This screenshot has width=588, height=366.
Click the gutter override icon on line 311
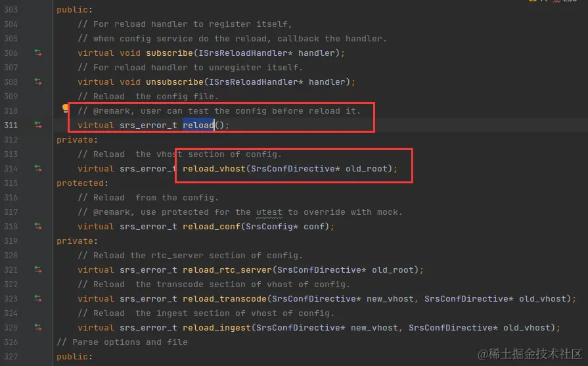point(38,125)
